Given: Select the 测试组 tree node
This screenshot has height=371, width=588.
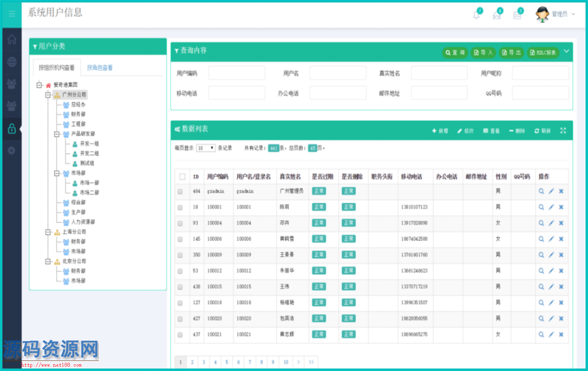Looking at the screenshot, I should coord(87,163).
